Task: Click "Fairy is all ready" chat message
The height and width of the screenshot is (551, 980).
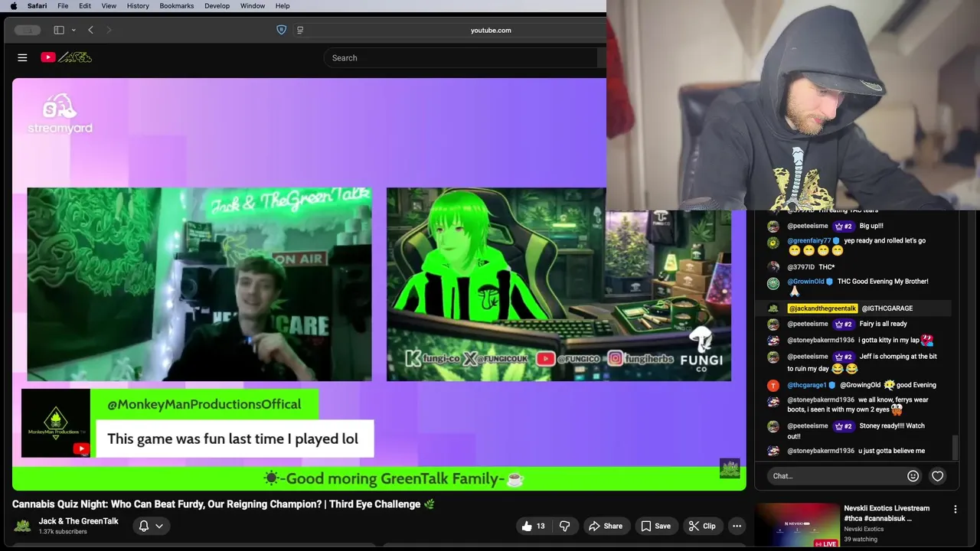Action: [x=883, y=324]
